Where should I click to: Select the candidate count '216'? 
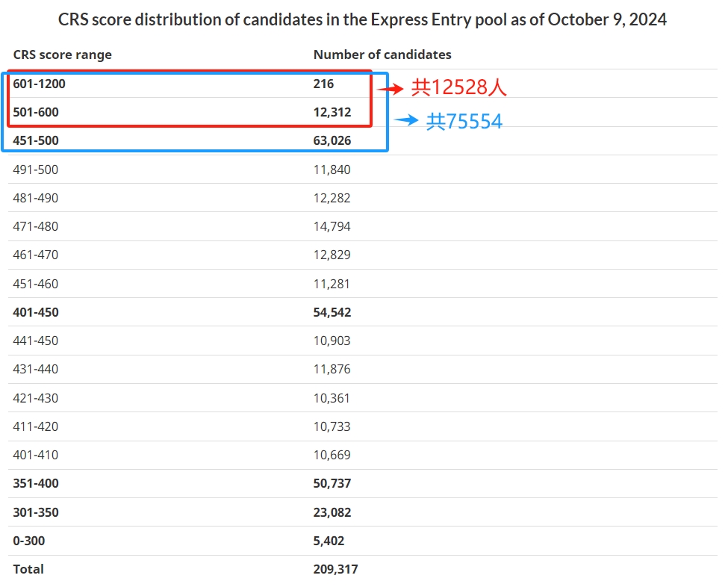323,84
